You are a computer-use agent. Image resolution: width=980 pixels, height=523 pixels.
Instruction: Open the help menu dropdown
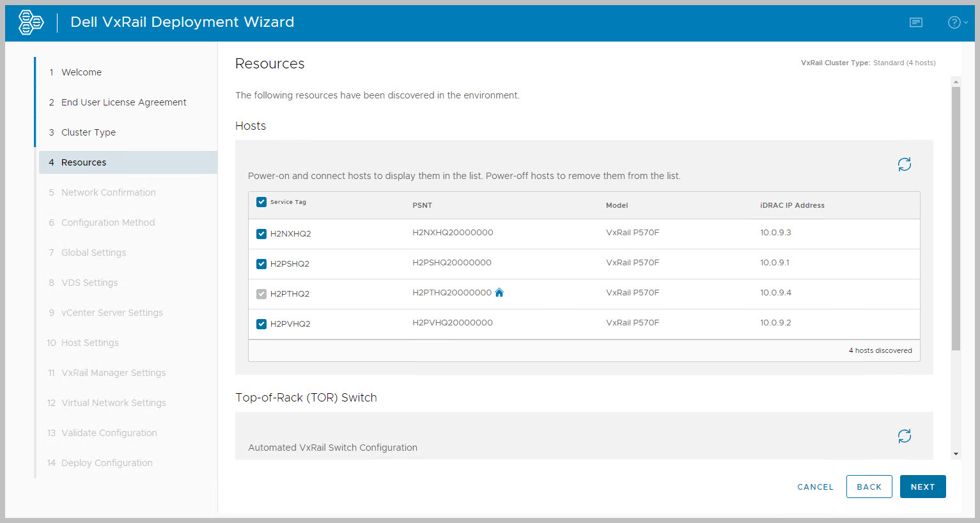point(957,22)
